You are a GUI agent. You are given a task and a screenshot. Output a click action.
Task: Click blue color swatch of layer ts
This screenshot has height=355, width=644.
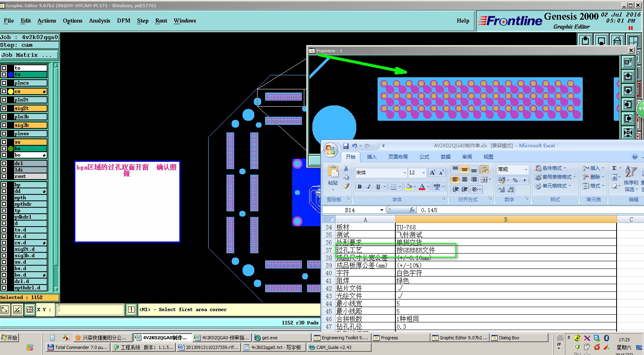[x=10, y=74]
